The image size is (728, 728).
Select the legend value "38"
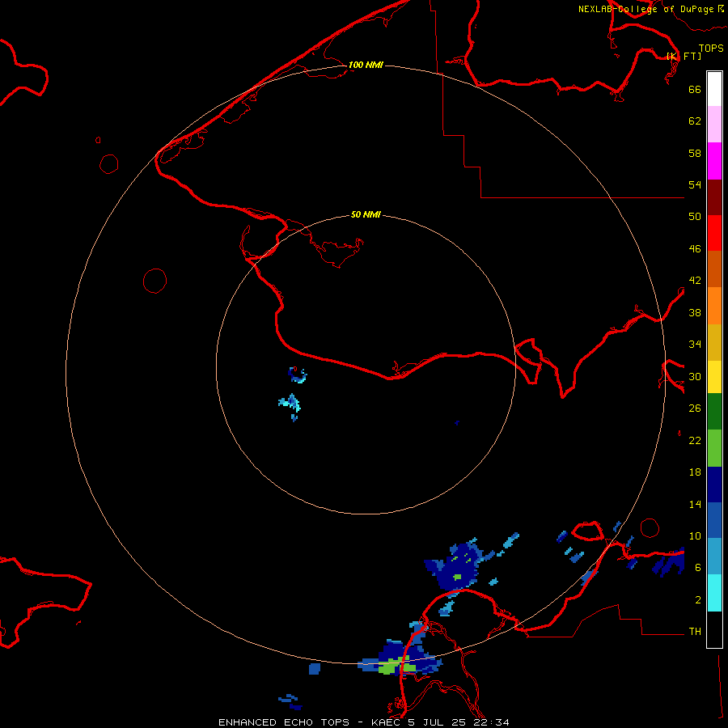(x=695, y=312)
